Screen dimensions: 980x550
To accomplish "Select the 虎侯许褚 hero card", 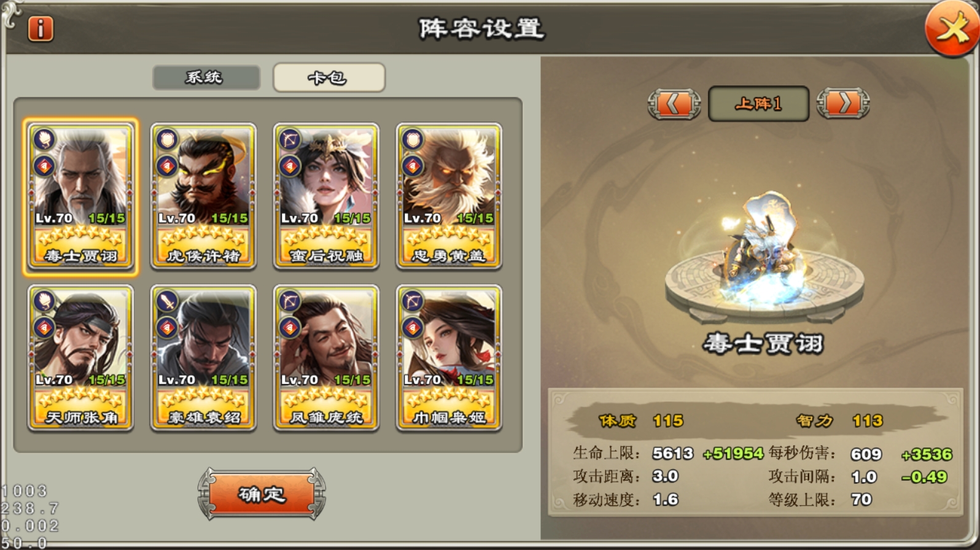I will tap(203, 196).
